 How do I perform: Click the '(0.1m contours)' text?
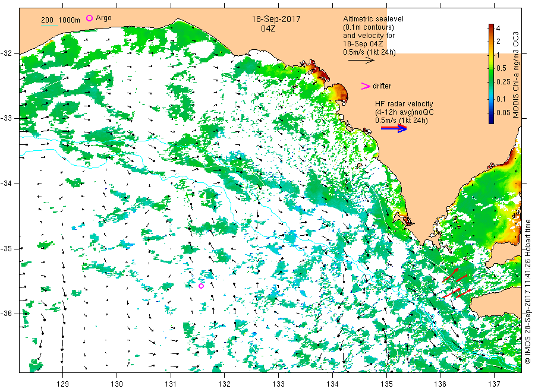(x=369, y=27)
